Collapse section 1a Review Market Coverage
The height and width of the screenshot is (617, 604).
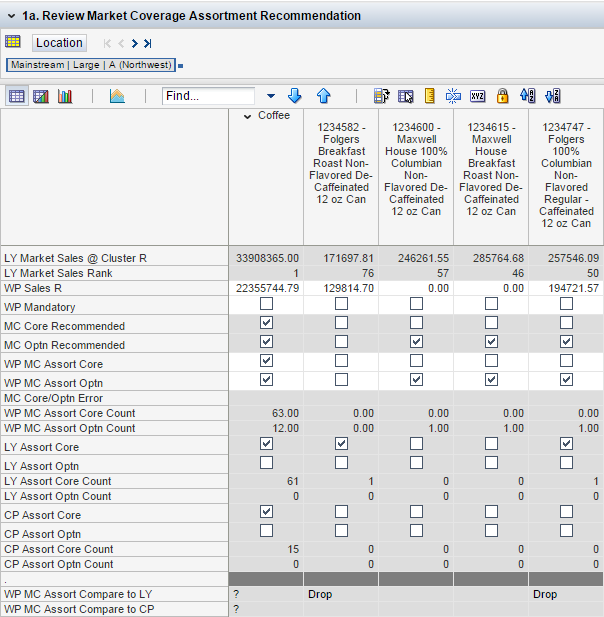click(11, 16)
